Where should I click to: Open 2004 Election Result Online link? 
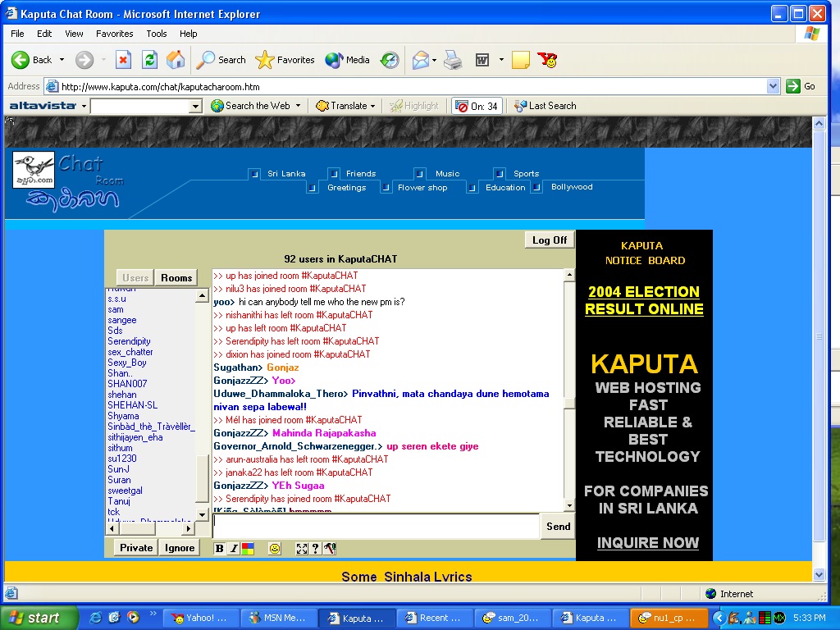[644, 300]
